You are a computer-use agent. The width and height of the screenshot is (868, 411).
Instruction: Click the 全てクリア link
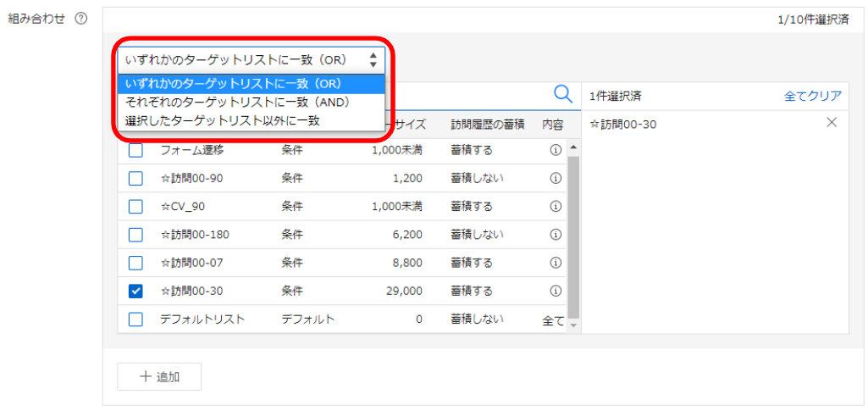[x=812, y=96]
